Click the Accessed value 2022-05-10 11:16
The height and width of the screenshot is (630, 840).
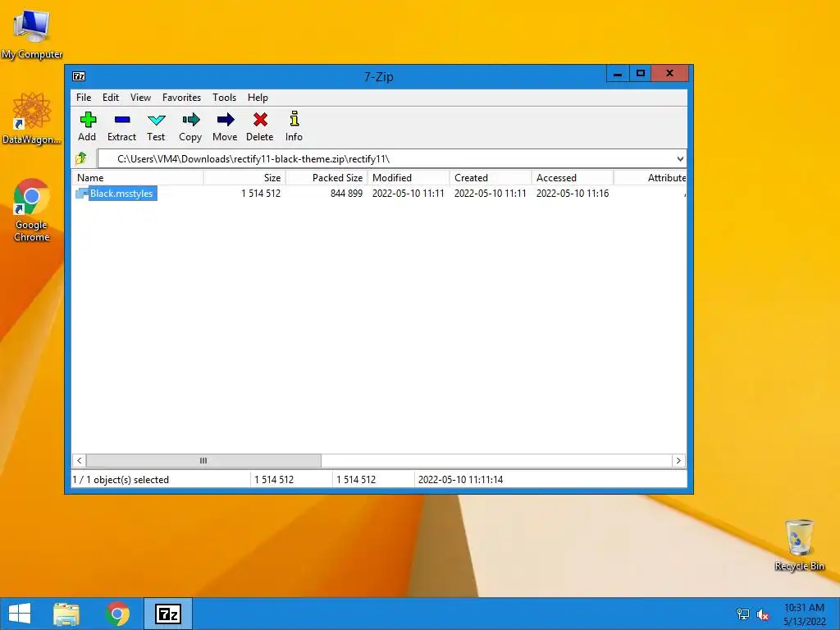coord(573,194)
